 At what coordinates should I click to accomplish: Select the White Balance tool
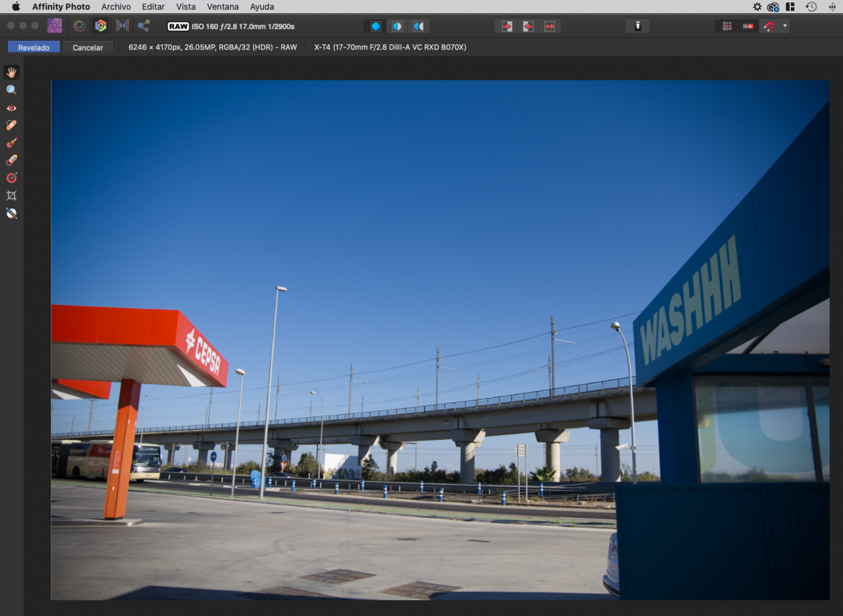click(11, 213)
